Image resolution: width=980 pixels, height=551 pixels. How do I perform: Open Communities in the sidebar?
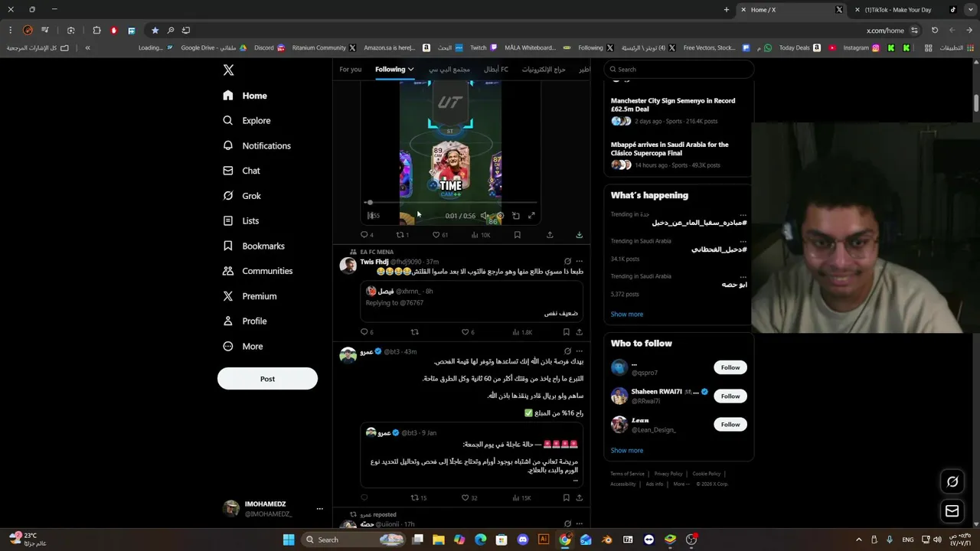tap(257, 271)
